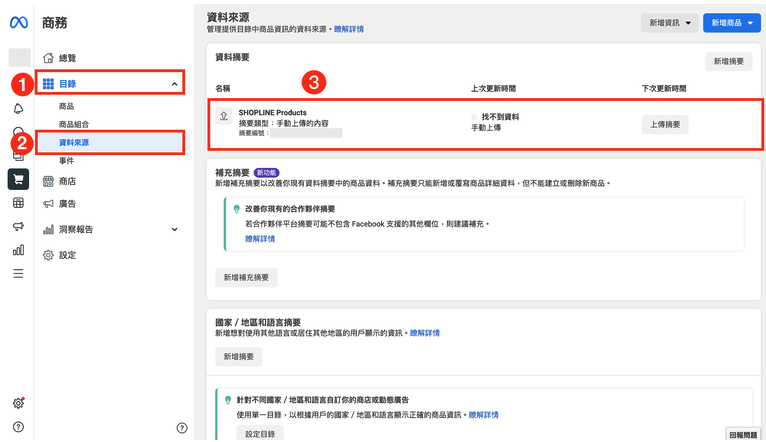
Task: Click the account avatar placeholder in rail
Action: pyautogui.click(x=20, y=58)
